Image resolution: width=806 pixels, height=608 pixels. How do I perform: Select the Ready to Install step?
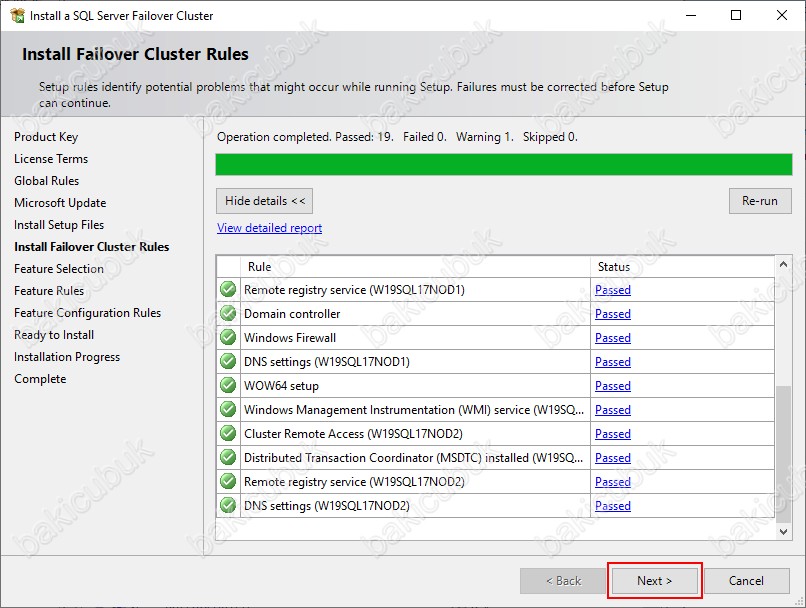coord(54,335)
